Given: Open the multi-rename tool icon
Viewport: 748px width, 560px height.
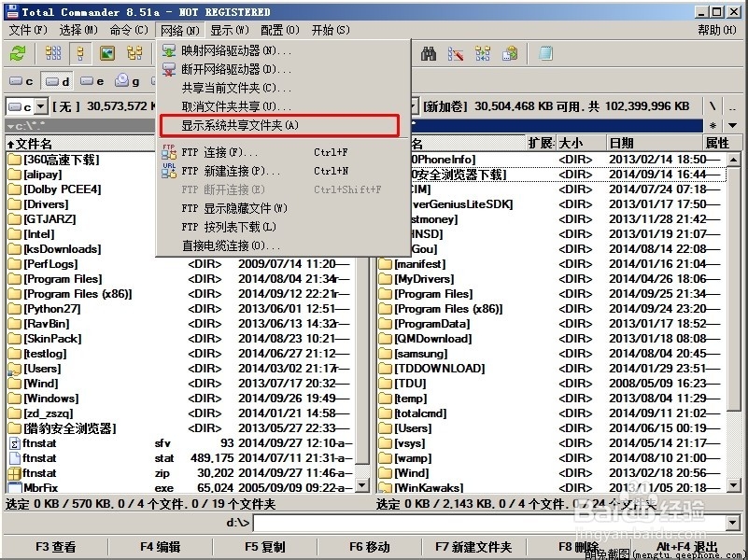Looking at the screenshot, I should click(456, 53).
